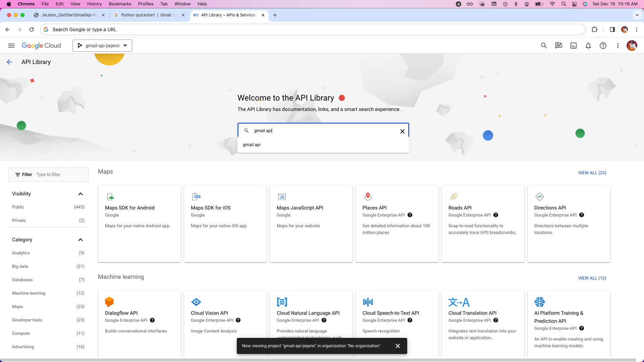Open the Profiles menu in menu bar
This screenshot has height=362, width=644.
[146, 4]
